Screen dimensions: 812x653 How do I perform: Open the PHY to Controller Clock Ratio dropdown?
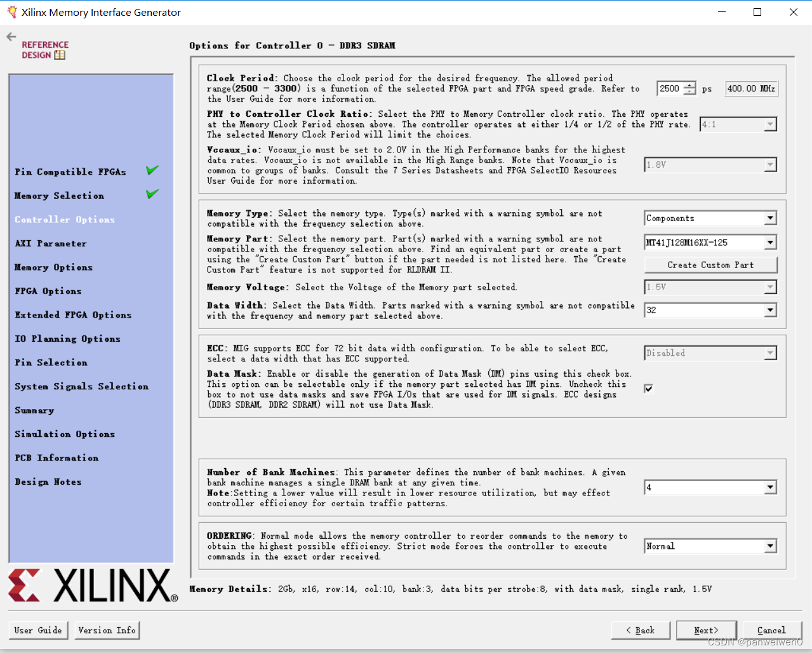pyautogui.click(x=738, y=125)
